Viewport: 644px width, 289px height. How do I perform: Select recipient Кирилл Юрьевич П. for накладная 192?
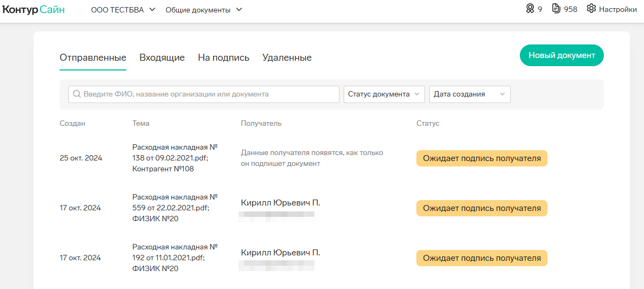280,253
